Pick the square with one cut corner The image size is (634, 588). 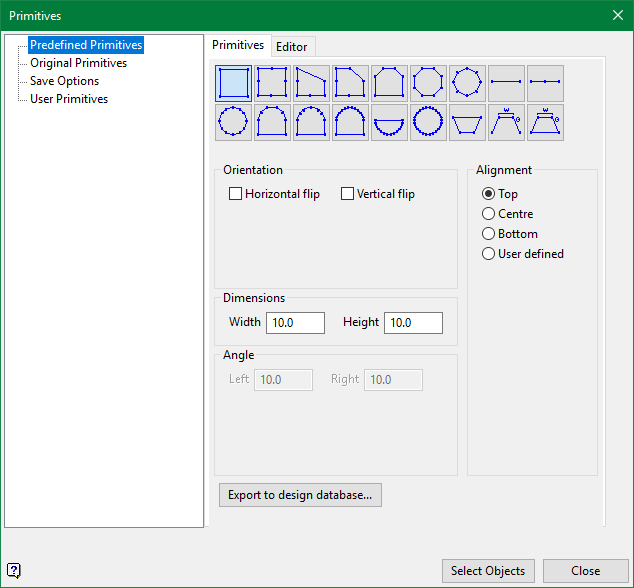coord(350,83)
